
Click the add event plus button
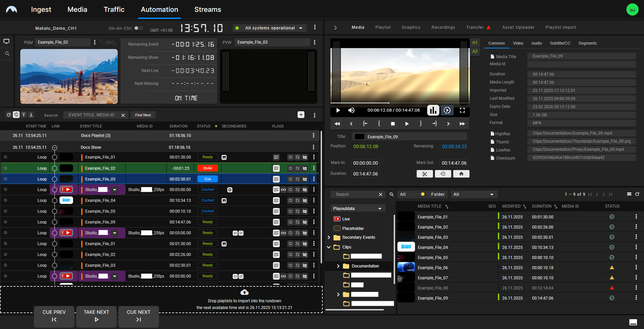301,115
